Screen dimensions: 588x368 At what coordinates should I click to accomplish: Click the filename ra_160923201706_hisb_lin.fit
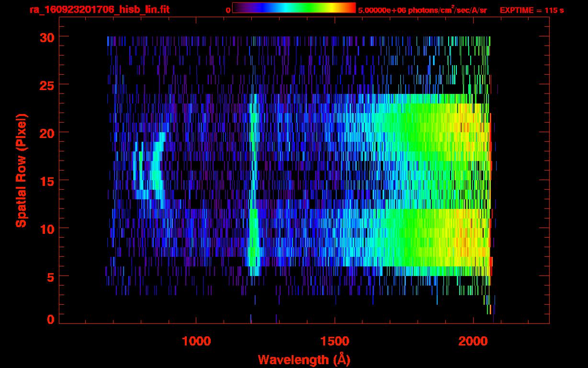click(99, 10)
